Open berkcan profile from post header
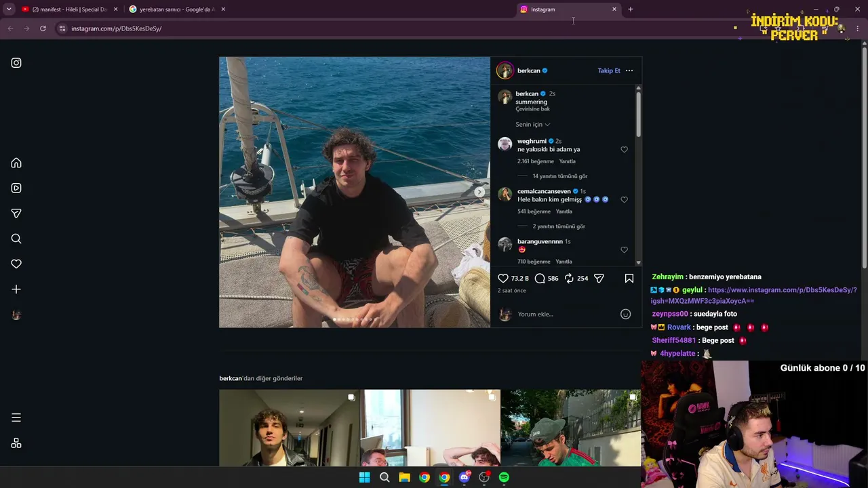This screenshot has height=488, width=868. [x=529, y=70]
